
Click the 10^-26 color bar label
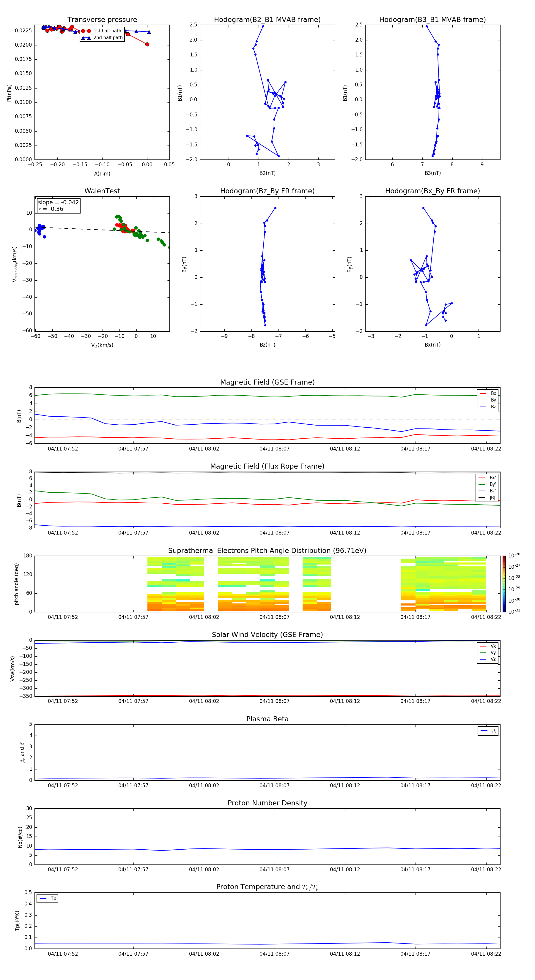coord(514,555)
